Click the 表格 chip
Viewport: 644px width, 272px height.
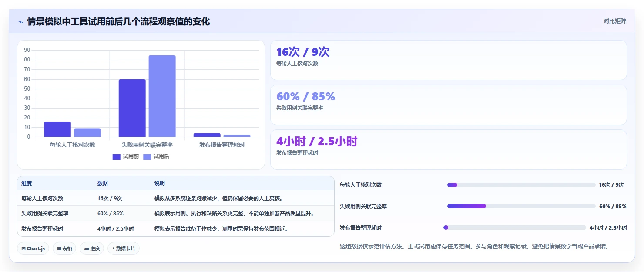click(64, 248)
